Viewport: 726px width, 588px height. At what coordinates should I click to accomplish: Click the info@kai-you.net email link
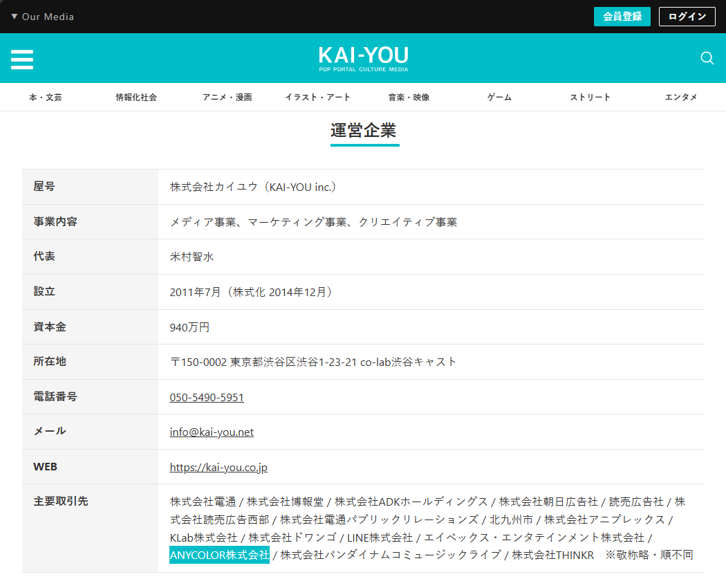tap(212, 432)
